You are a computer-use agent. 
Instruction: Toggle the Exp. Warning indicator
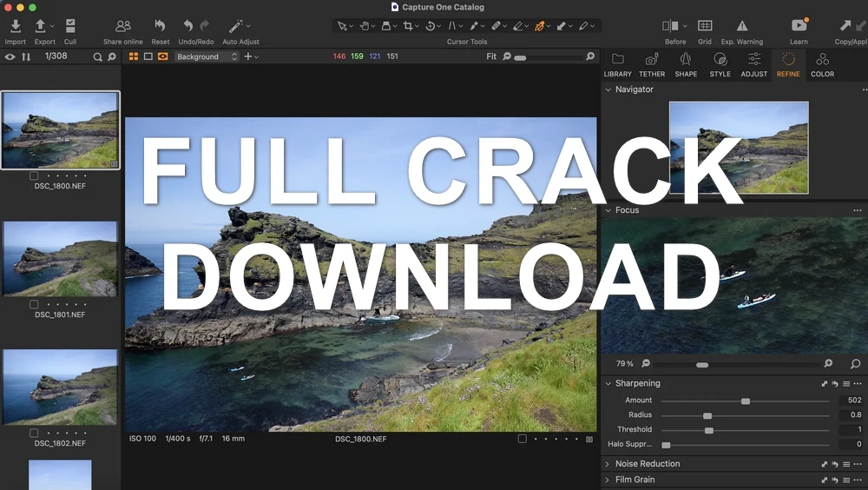(741, 27)
